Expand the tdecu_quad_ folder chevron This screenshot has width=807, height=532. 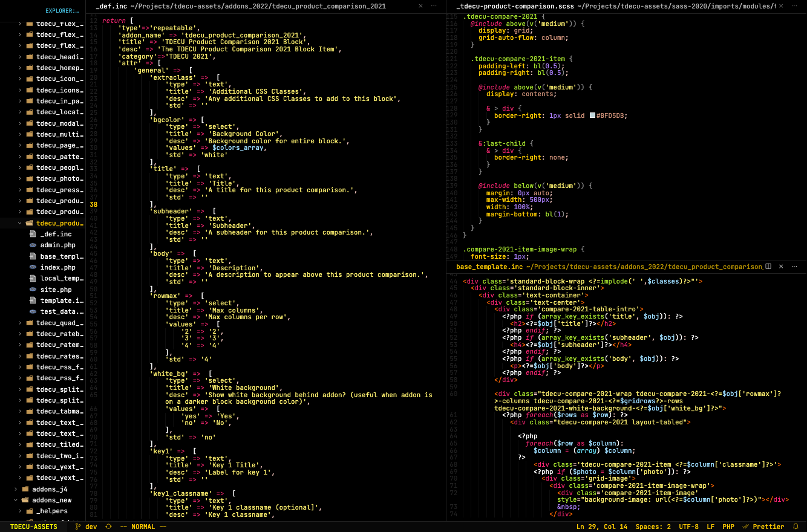[x=19, y=323]
